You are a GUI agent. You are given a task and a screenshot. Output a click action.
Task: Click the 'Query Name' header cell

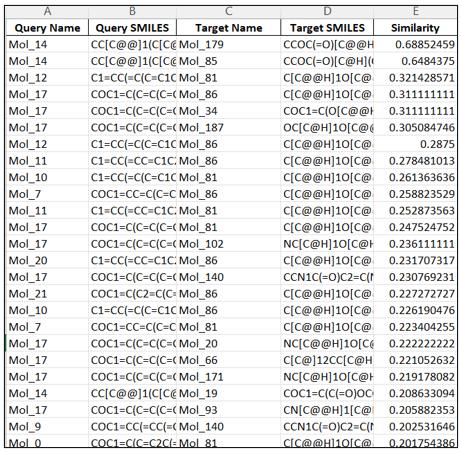[x=47, y=27]
